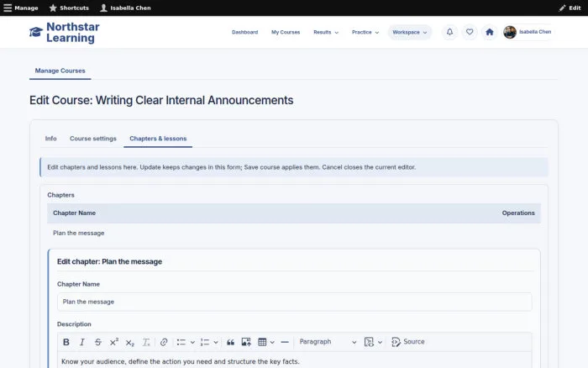Viewport: 588px width, 368px height.
Task: Insert a horizontal line
Action: 285,342
